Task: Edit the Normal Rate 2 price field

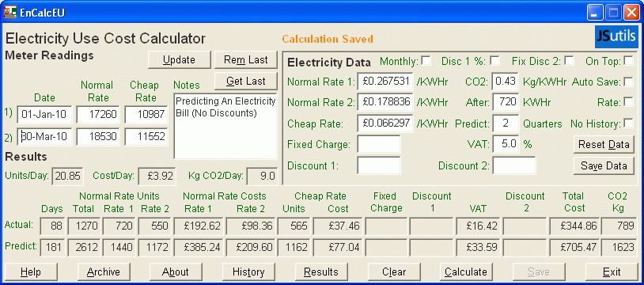Action: 385,102
